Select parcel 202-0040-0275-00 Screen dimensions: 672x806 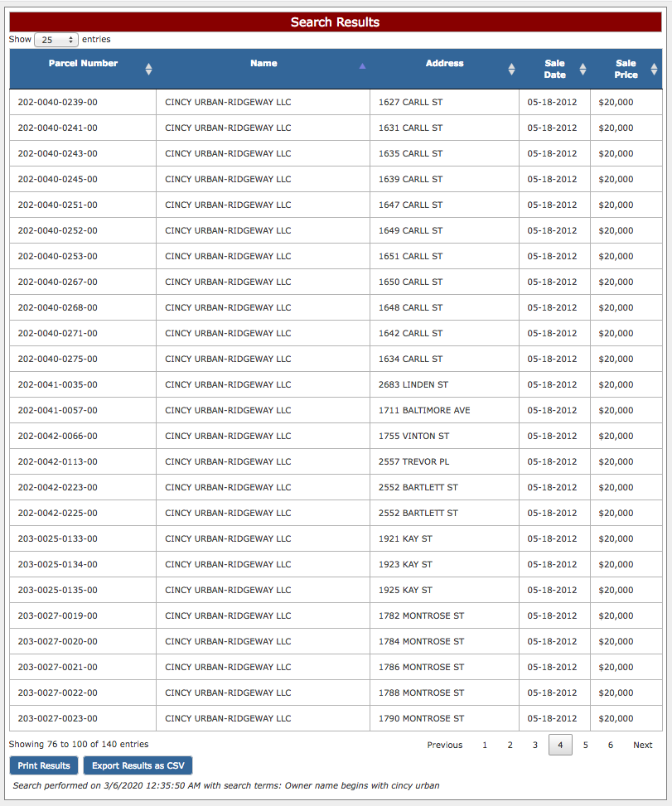pyautogui.click(x=57, y=360)
